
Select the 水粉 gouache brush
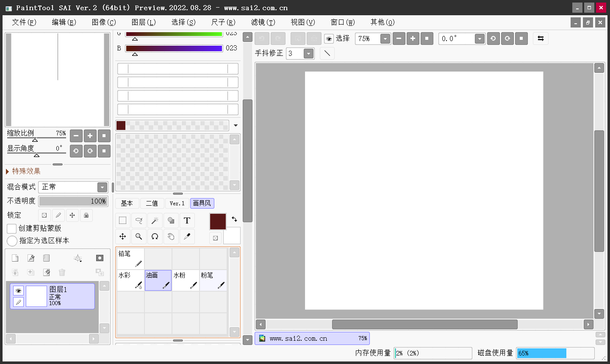(186, 281)
